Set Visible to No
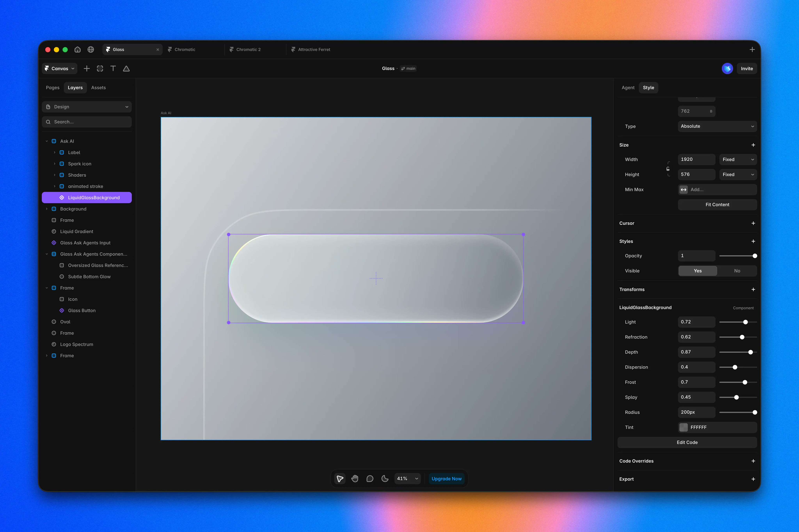Screen dimensions: 799x532 coord(737,271)
